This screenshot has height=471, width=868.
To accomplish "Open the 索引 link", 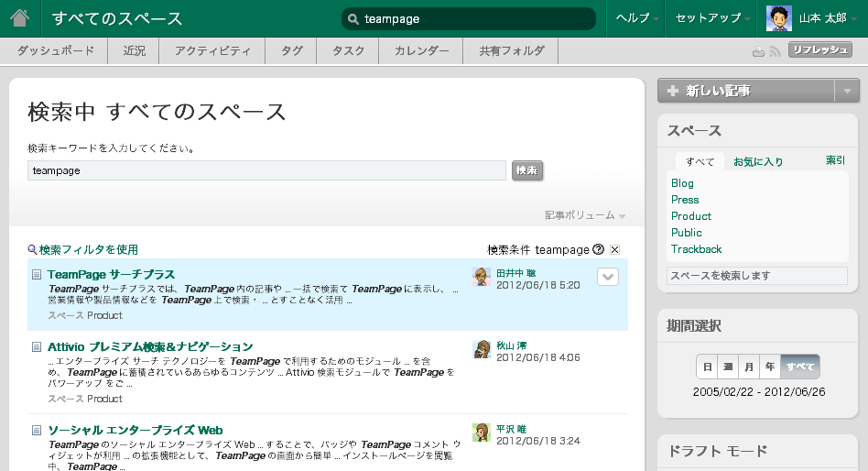I will point(835,160).
